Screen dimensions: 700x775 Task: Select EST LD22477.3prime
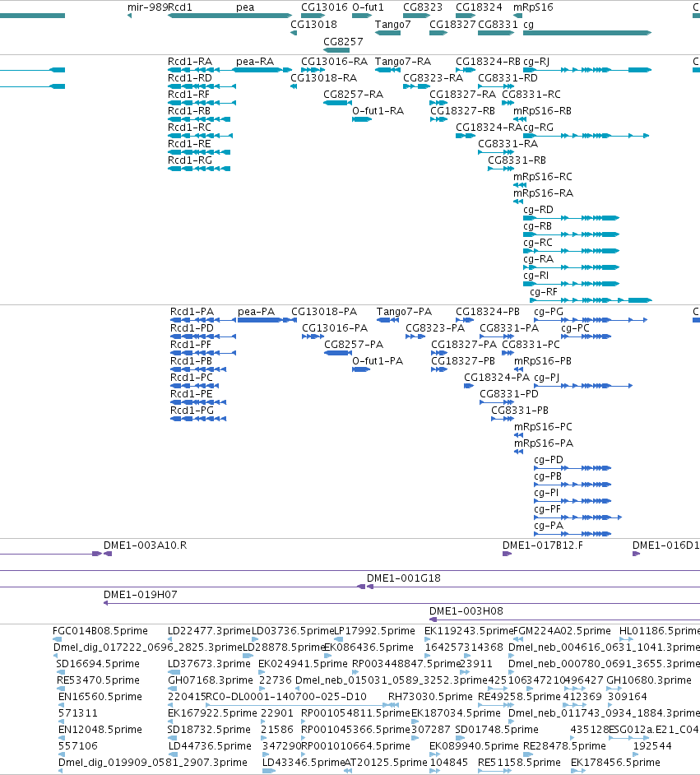pos(209,631)
